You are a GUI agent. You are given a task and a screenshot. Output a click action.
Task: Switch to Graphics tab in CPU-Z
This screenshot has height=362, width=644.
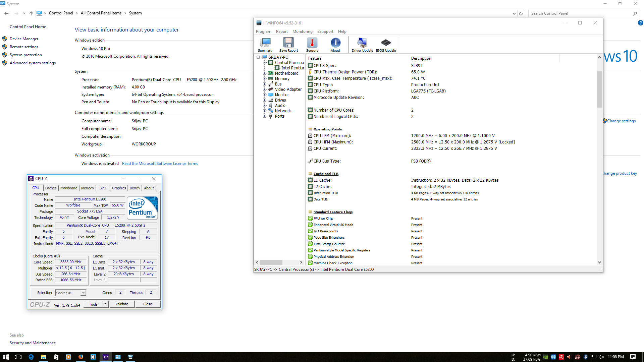point(119,188)
